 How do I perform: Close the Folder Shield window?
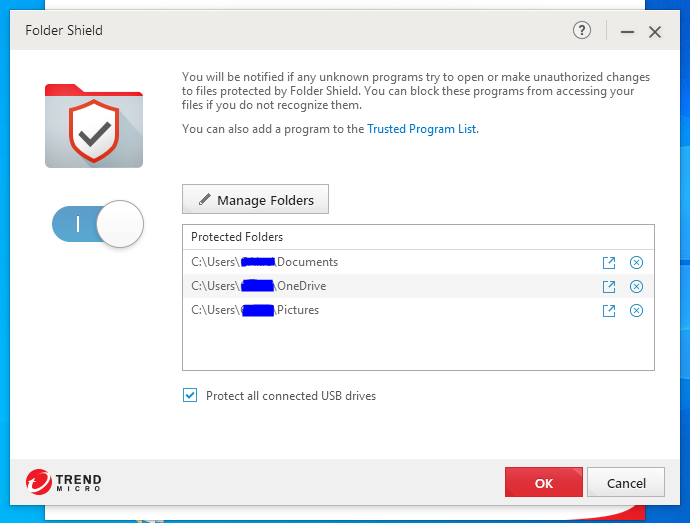[x=655, y=32]
